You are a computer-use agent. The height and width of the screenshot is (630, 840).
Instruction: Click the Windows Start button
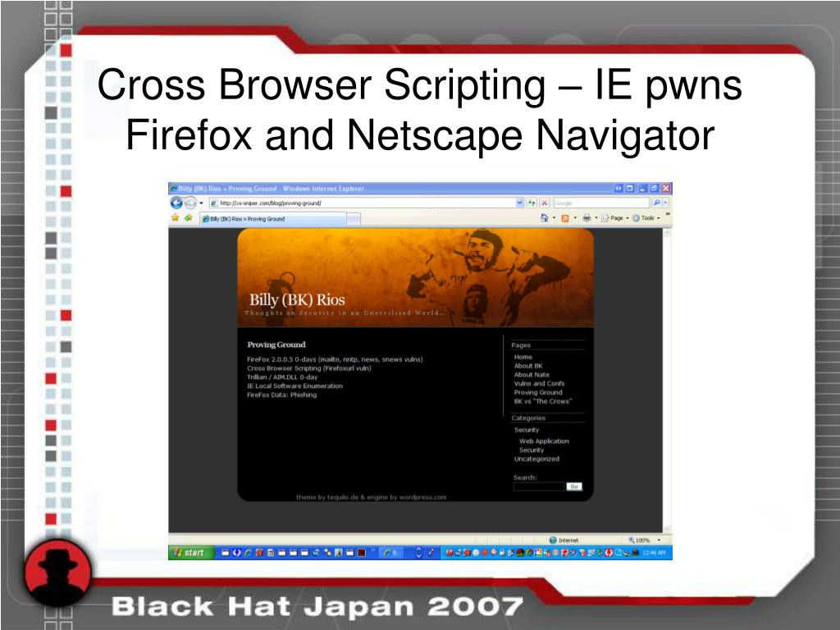tap(190, 553)
